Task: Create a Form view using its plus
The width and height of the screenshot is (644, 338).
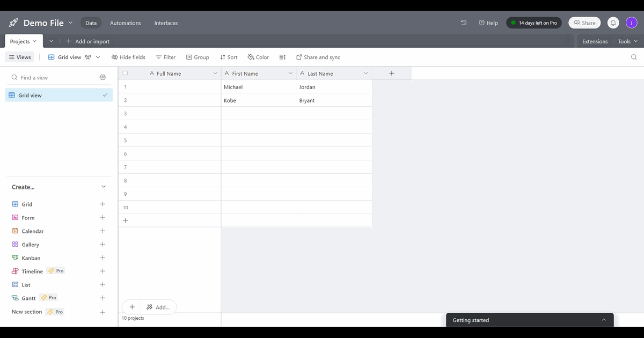Action: 103,218
